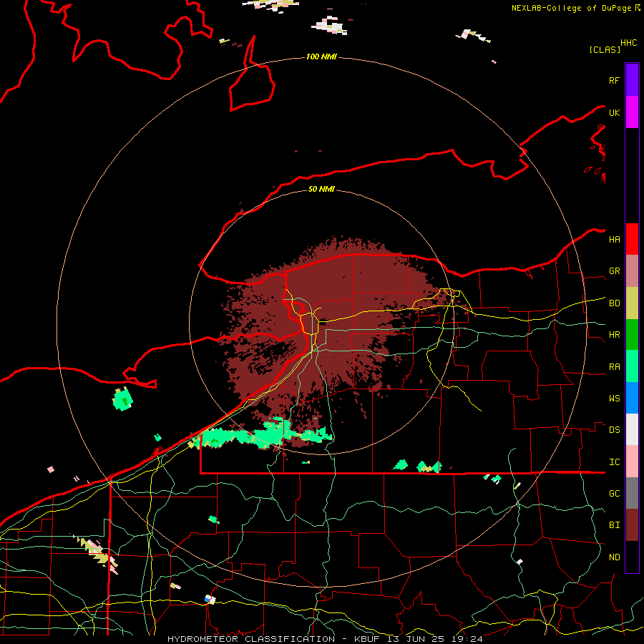Click the BD legend label

point(615,303)
